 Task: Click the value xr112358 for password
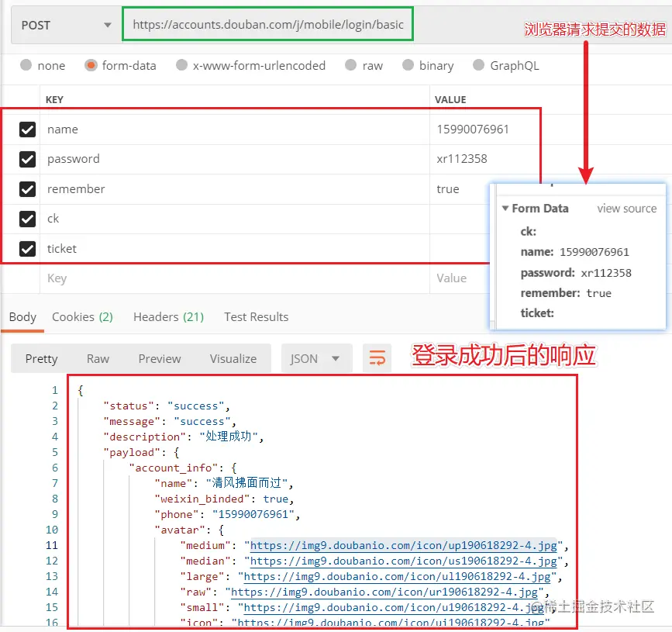(462, 159)
